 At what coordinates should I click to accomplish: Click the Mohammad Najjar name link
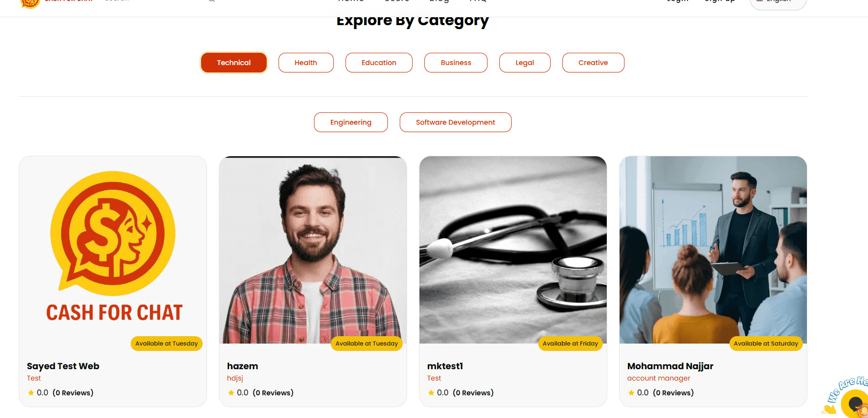click(x=670, y=366)
